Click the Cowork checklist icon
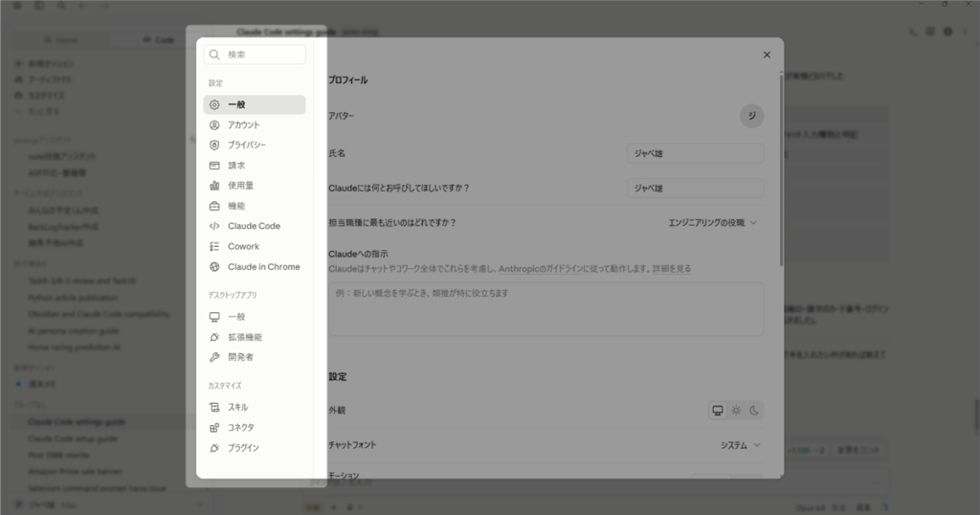 click(x=214, y=246)
